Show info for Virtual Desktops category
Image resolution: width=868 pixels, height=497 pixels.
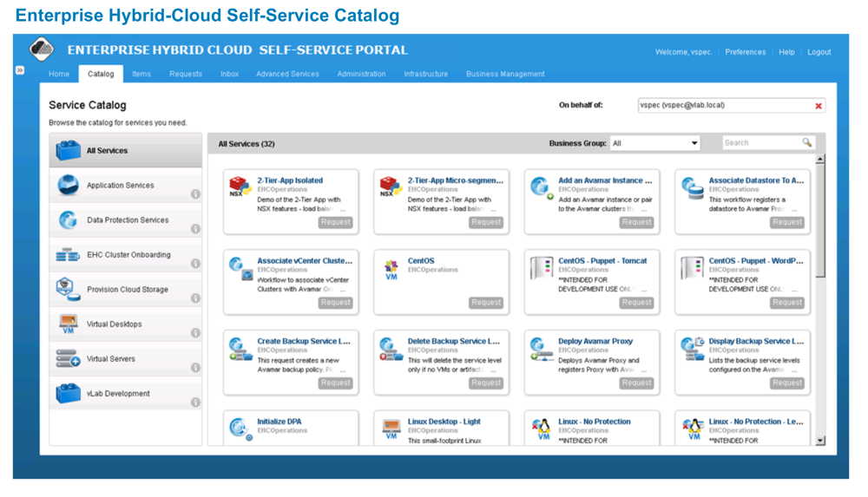(195, 332)
